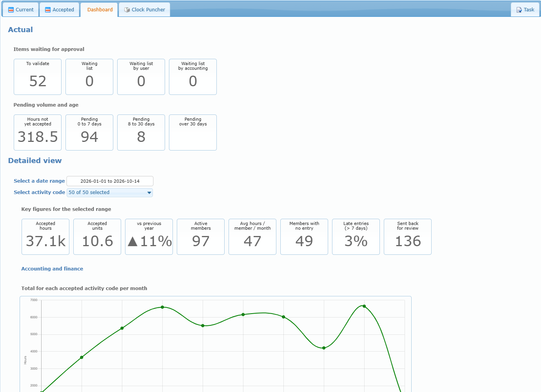Switch to the Current tab
Screen dimensions: 541x392
pos(21,10)
